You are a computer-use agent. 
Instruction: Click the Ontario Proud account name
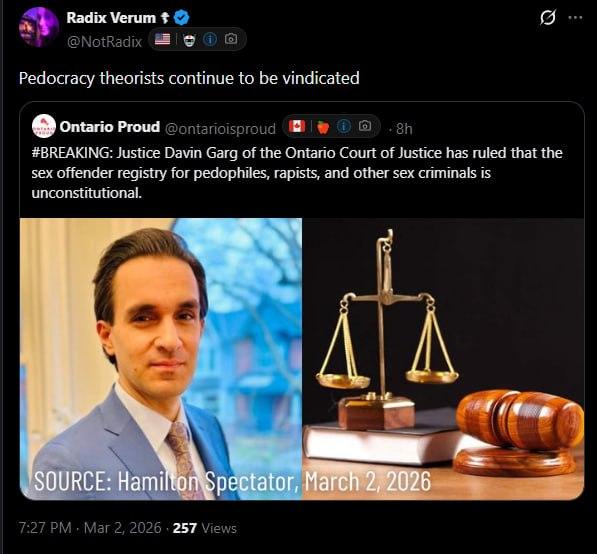[x=110, y=127]
